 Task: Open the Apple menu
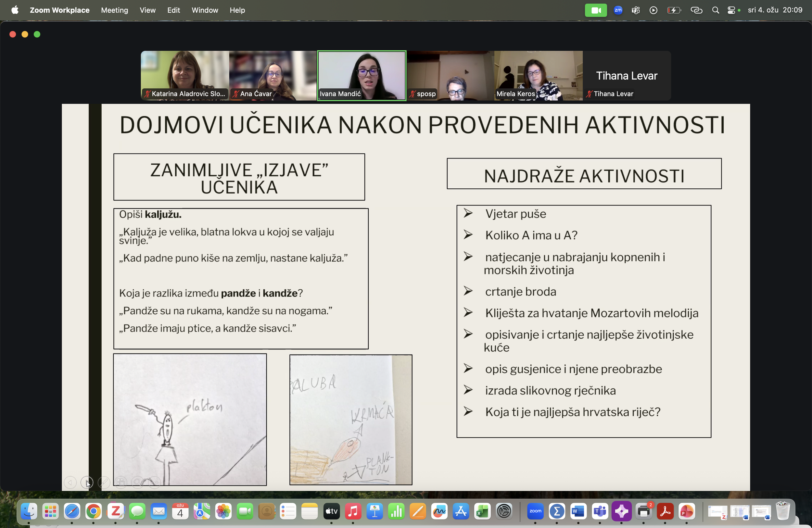[x=15, y=10]
